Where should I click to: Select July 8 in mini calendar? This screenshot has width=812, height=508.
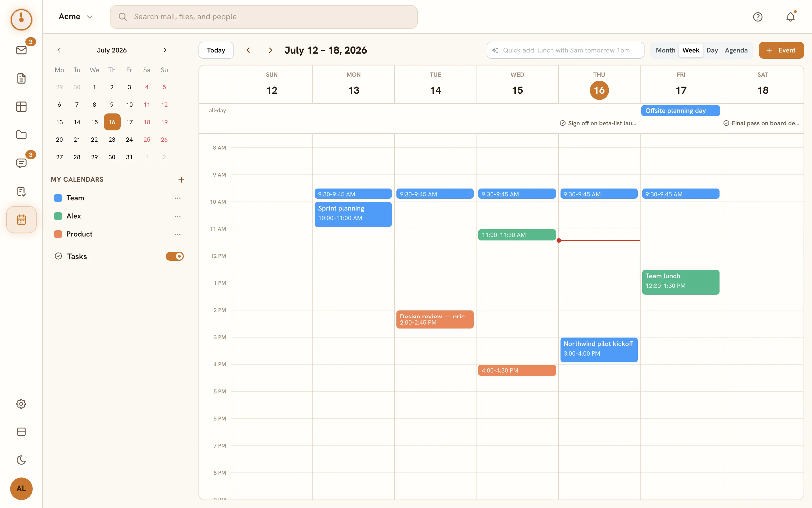[94, 104]
